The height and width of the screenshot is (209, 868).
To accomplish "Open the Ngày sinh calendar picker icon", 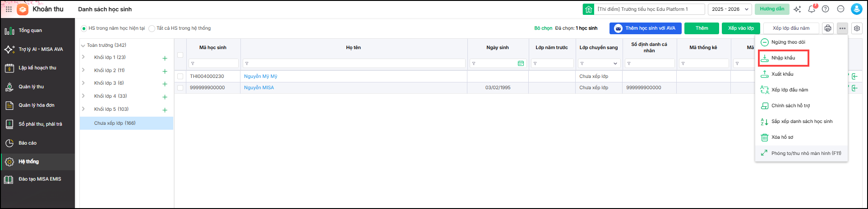I will 521,64.
